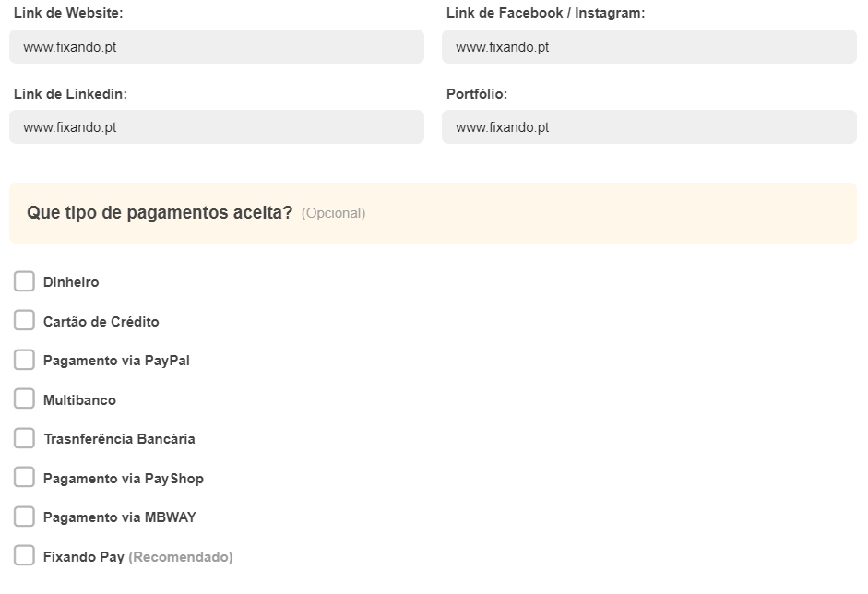This screenshot has height=594, width=868.
Task: Tick the Pagamento via PayPal checkbox
Action: 24,360
